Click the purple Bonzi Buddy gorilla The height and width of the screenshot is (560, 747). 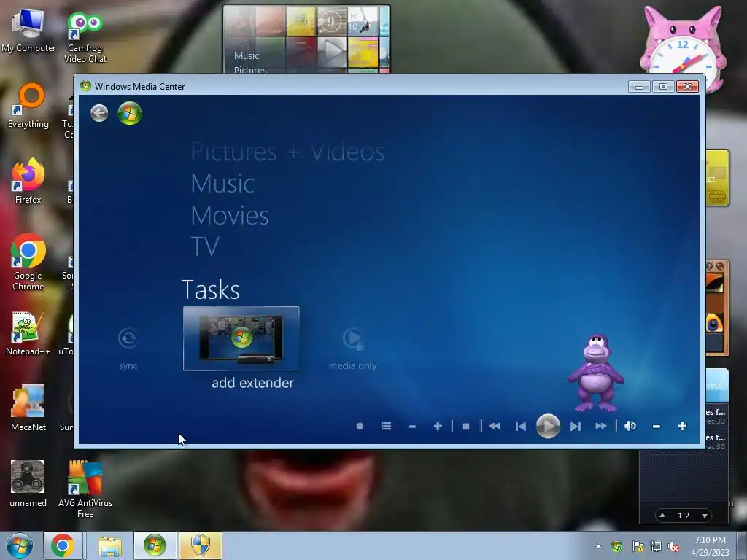596,373
